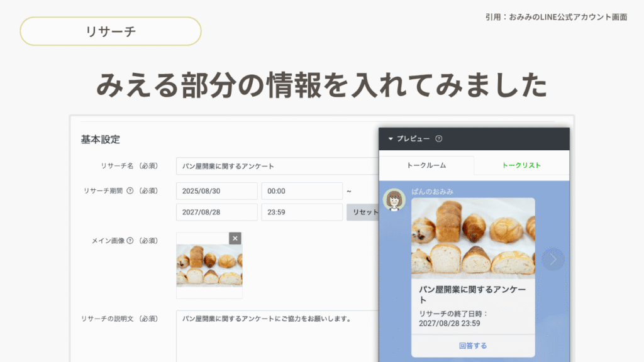
Task: Select the start time 00:00 field
Action: click(x=302, y=191)
